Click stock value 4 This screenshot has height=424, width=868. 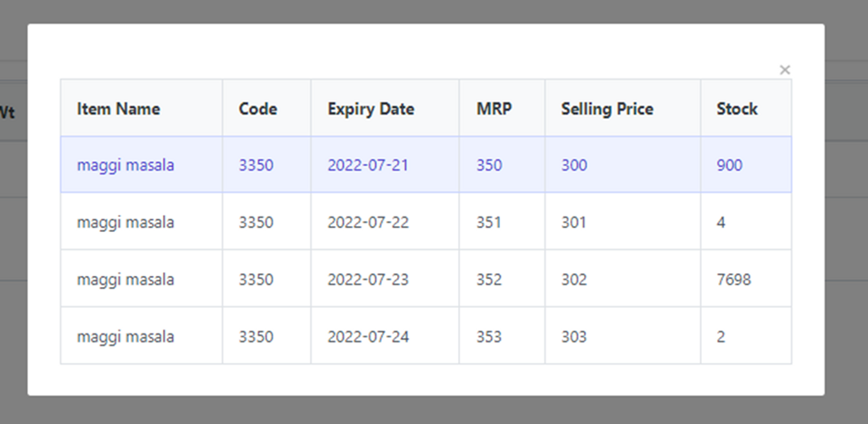721,222
